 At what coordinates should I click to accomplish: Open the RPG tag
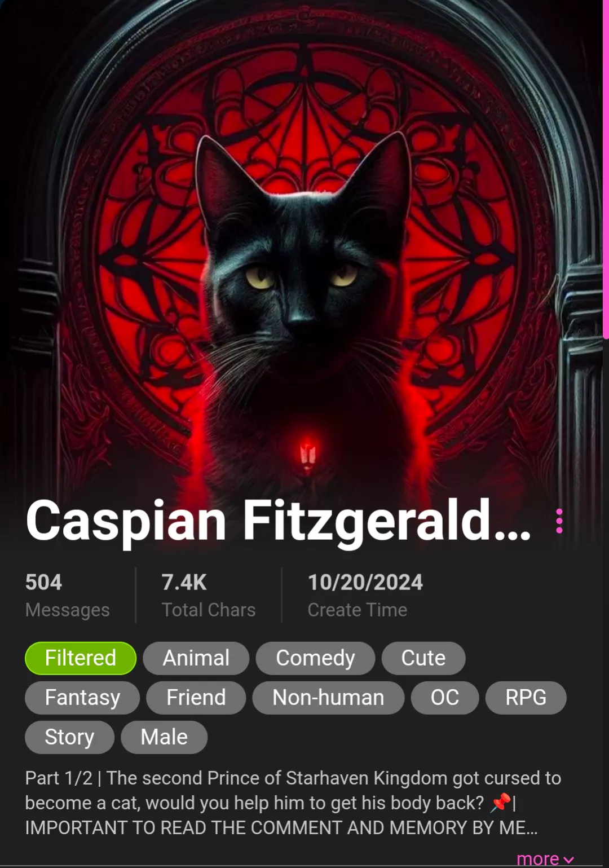coord(526,698)
